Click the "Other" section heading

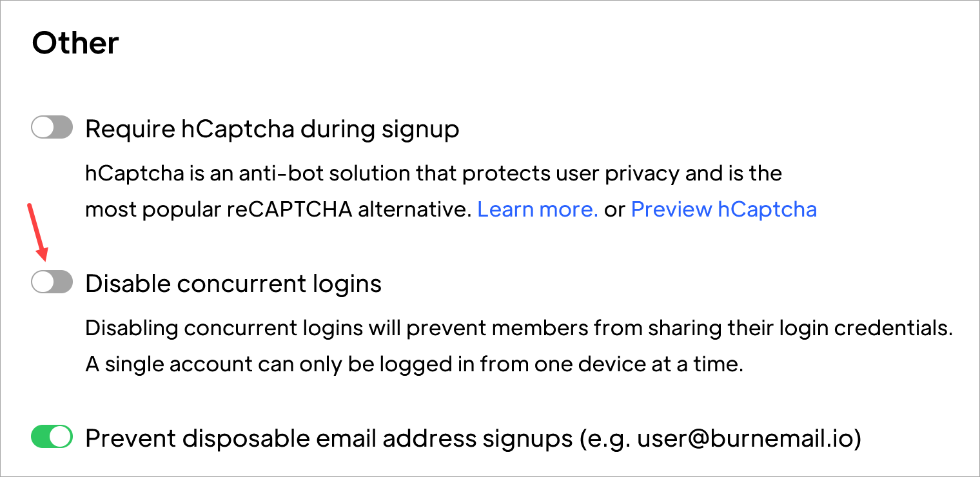75,43
